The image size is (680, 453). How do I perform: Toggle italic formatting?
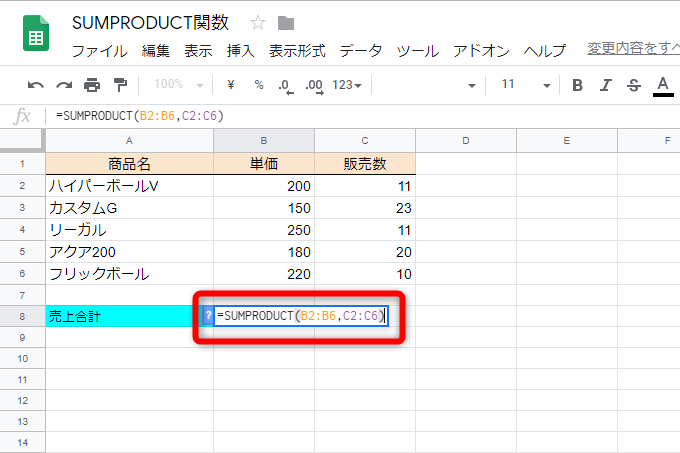point(605,85)
